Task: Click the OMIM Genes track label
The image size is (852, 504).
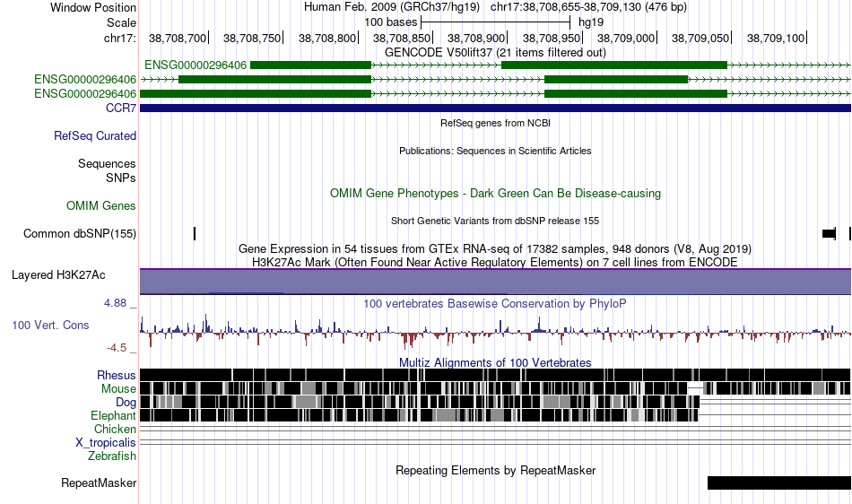Action: tap(101, 206)
